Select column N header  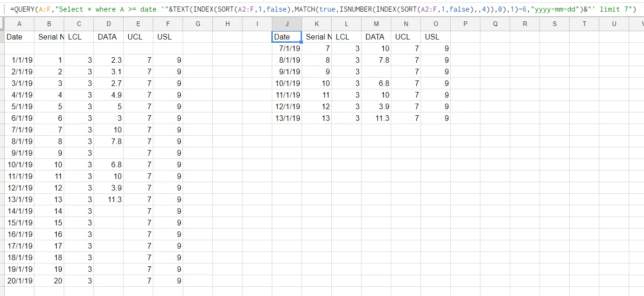click(406, 24)
